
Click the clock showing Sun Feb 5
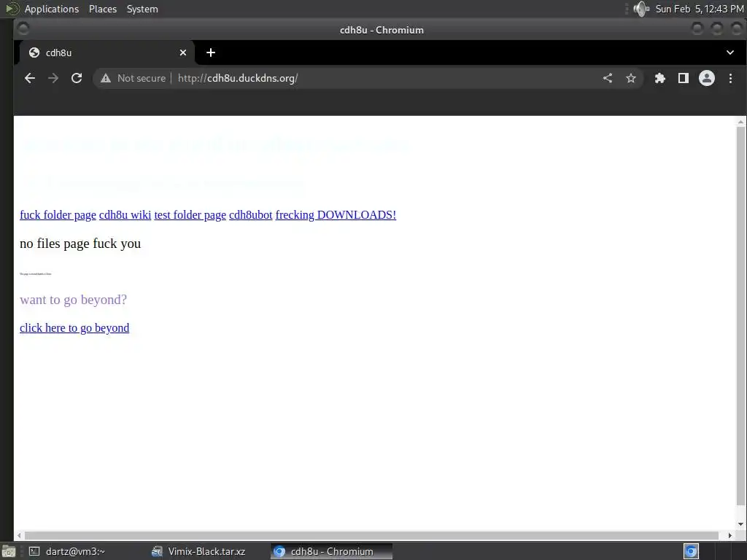click(700, 9)
